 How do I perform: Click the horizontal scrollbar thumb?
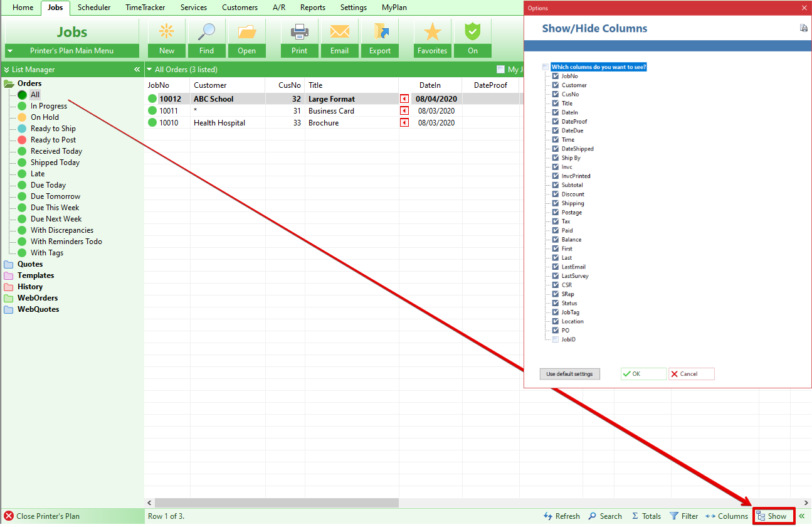pyautogui.click(x=277, y=503)
